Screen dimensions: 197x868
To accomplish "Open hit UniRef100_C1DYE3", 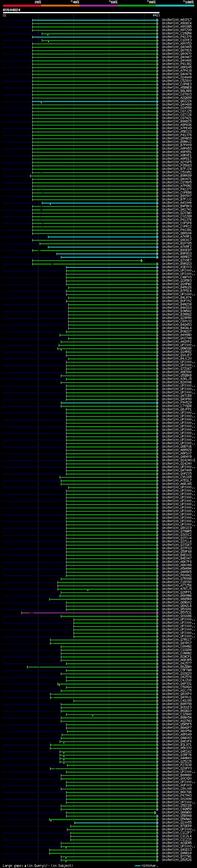I will click(x=176, y=40).
